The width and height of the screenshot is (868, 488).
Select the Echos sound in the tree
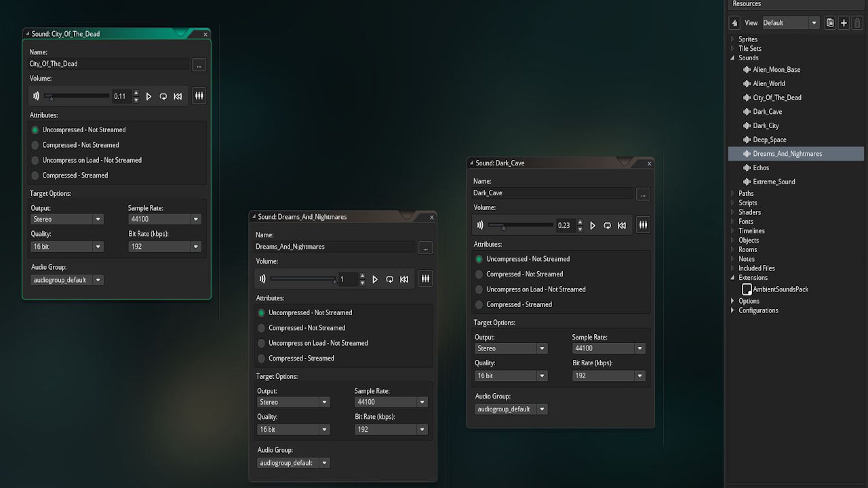[x=764, y=167]
